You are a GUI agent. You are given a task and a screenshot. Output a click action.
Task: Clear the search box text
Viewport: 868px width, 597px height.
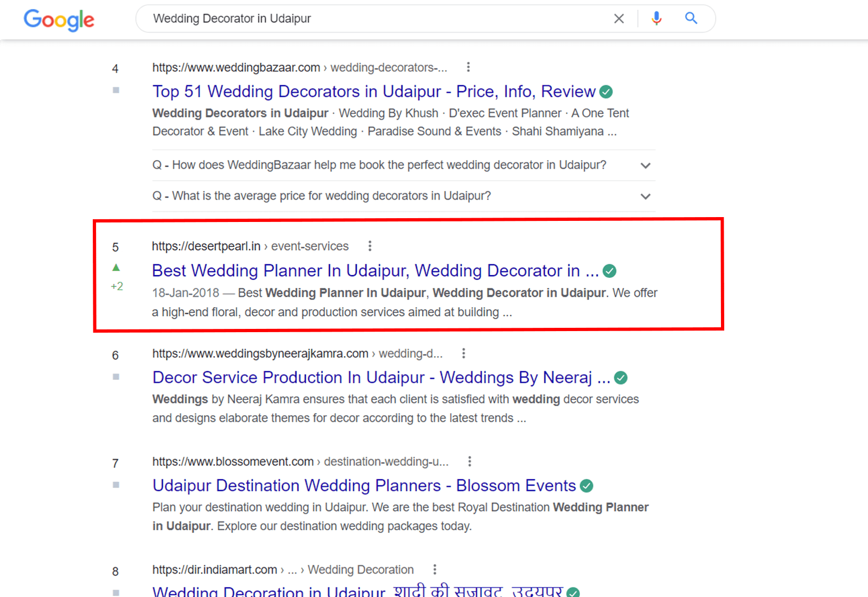(618, 18)
